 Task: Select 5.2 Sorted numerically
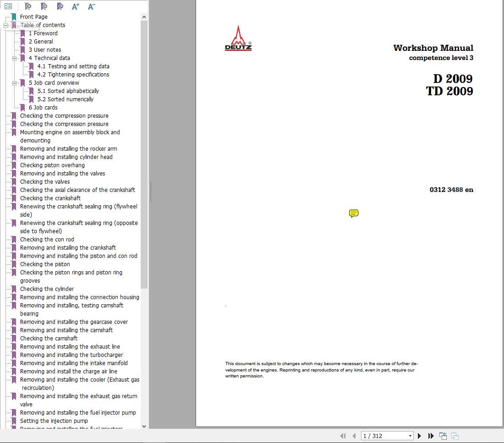point(65,99)
